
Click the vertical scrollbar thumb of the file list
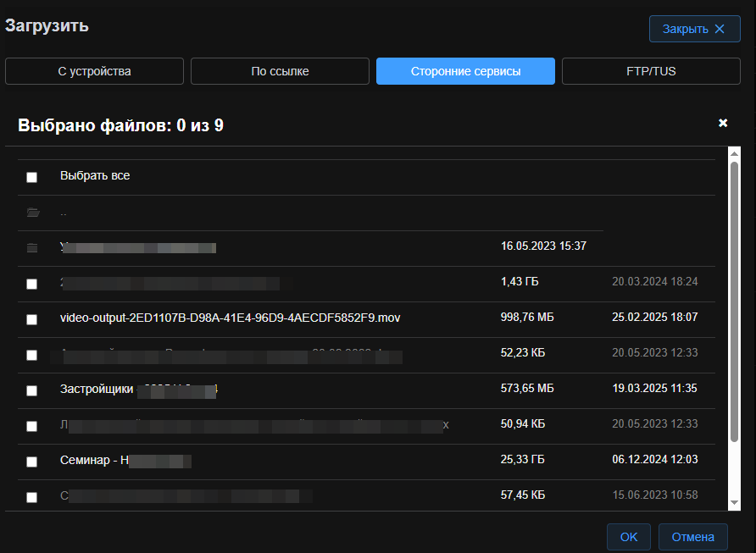[734, 301]
